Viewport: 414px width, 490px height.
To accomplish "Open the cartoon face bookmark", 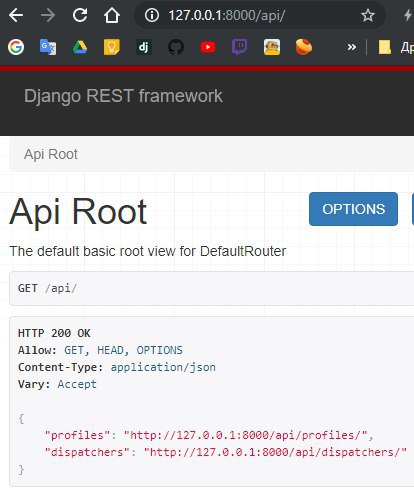I will pos(272,47).
